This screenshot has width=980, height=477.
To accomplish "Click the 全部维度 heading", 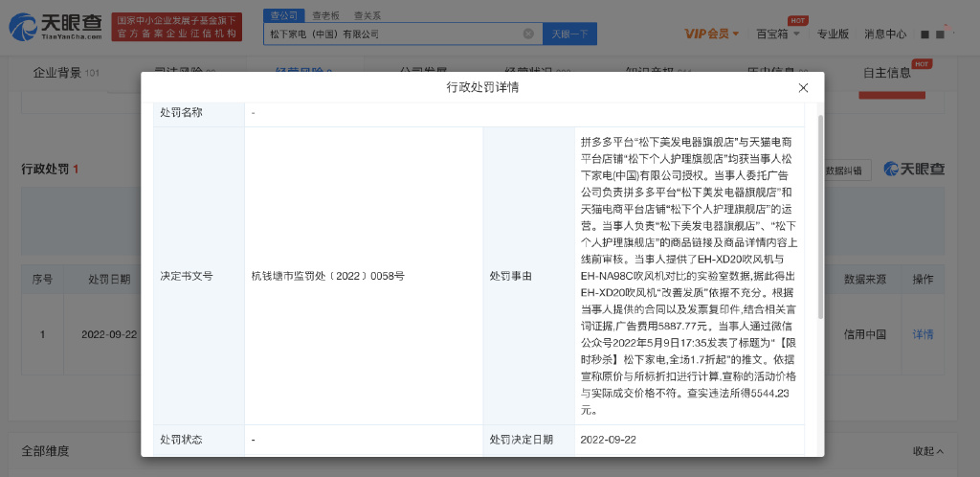I will (x=46, y=451).
